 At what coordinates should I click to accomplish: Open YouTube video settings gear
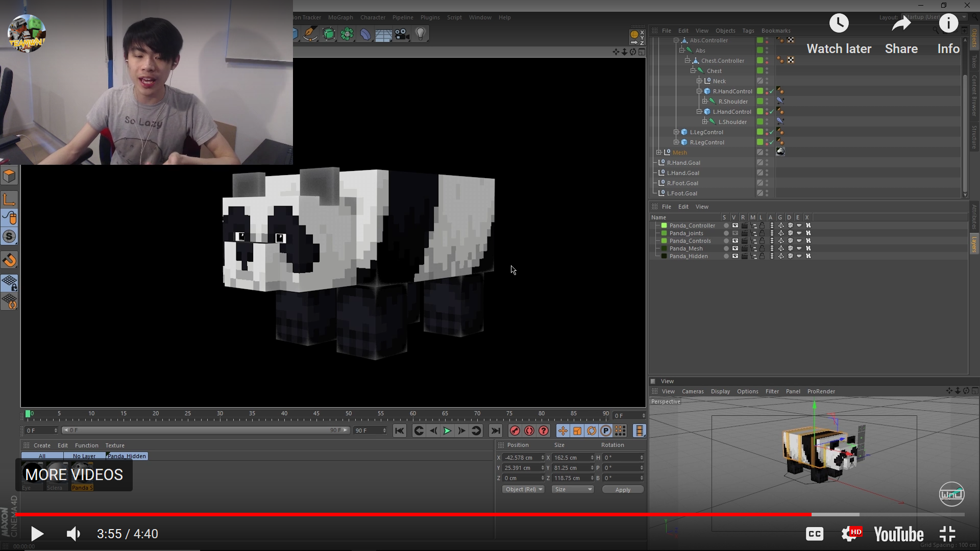click(851, 534)
